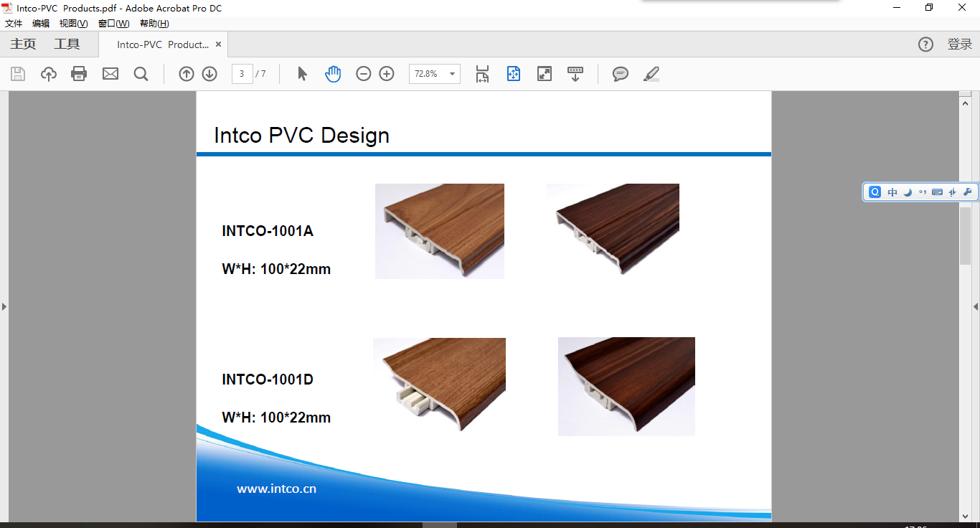Click W*H: 100*22mm under INTCO-1001D
This screenshot has width=980, height=528.
[x=276, y=418]
